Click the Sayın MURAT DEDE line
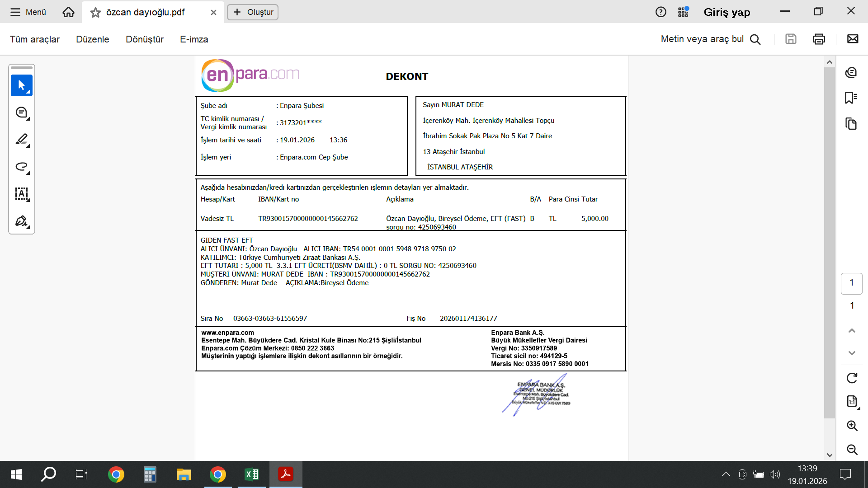Screen dimensions: 868x488 pos(453,105)
